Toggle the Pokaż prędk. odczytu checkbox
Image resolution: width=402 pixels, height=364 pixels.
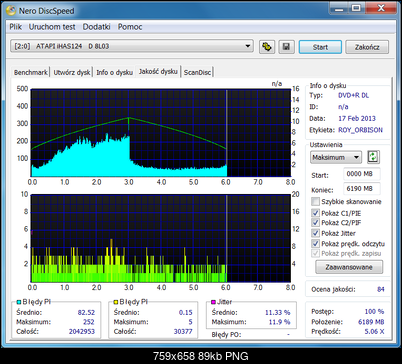pyautogui.click(x=315, y=244)
